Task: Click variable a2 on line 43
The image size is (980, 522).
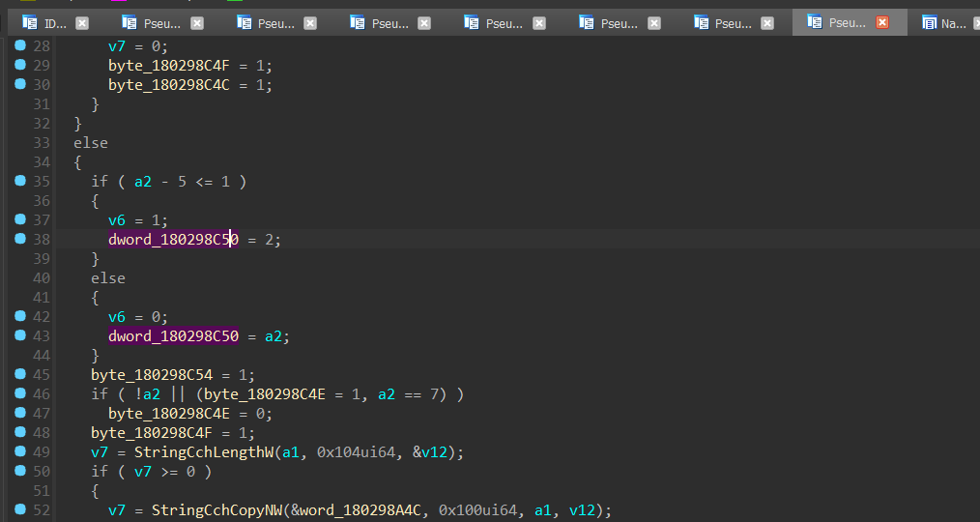Action: tap(274, 336)
